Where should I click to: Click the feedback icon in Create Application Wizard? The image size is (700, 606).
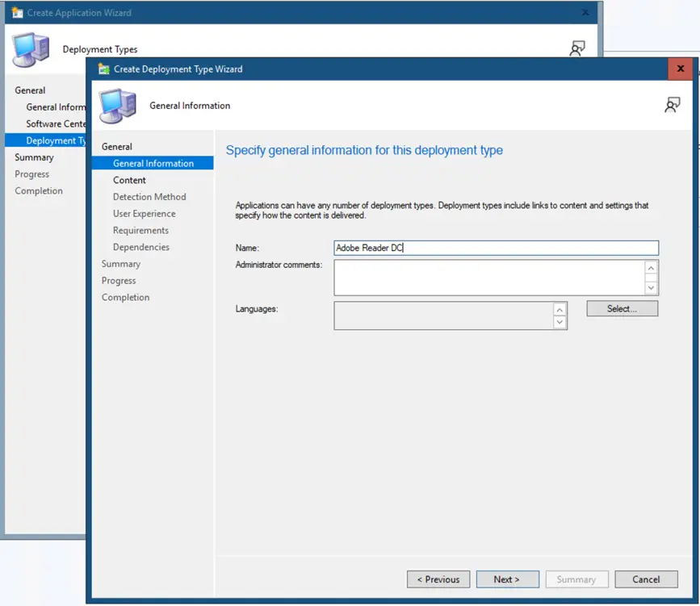577,48
